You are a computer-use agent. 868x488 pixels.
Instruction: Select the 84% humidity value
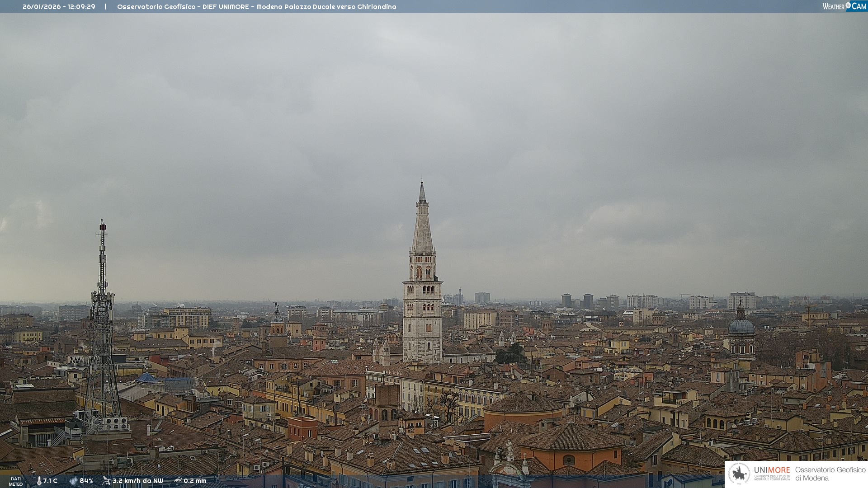[x=86, y=481]
